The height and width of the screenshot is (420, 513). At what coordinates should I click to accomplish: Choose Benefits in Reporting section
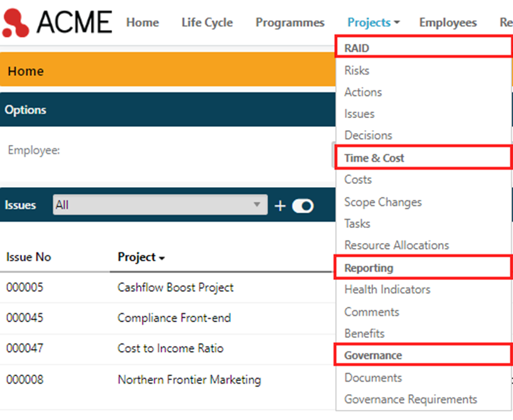pos(364,333)
